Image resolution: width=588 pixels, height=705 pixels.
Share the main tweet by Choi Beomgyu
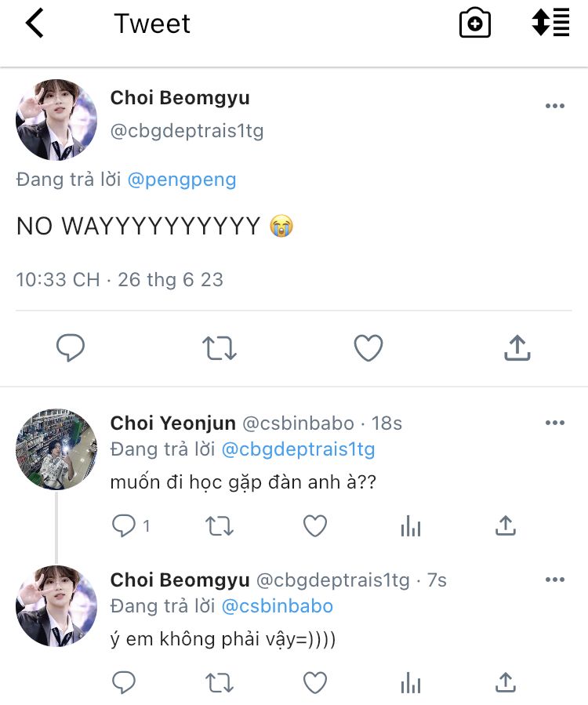517,347
